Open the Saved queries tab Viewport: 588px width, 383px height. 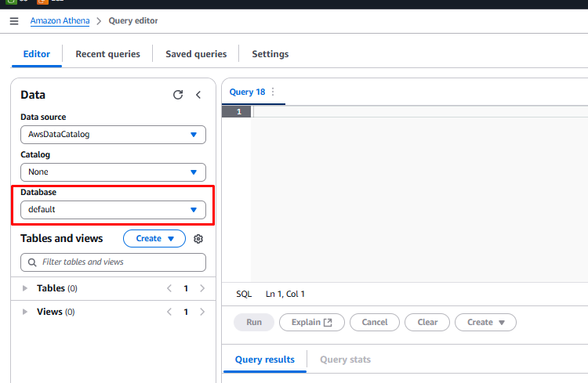(x=196, y=54)
